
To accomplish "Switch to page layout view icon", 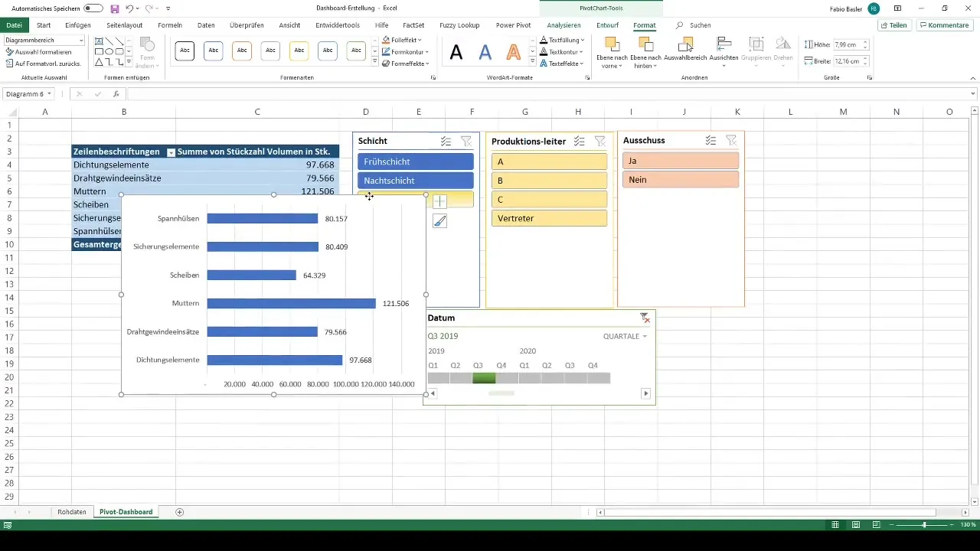I will click(855, 525).
